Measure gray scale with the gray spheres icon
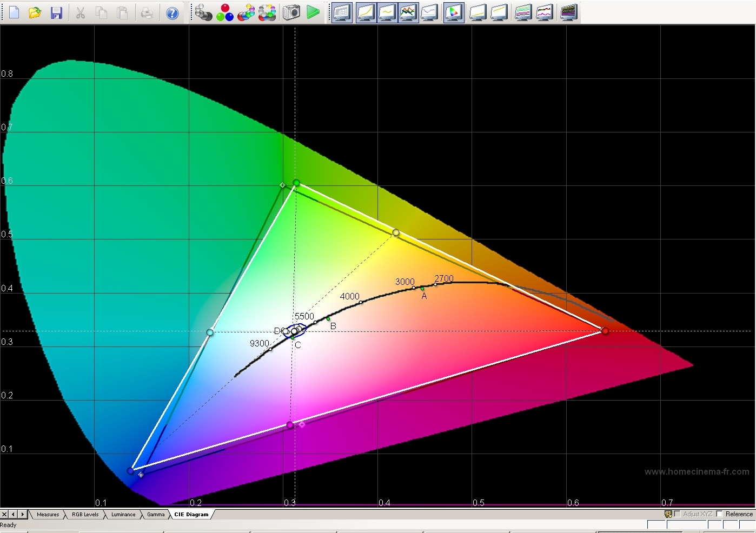This screenshot has height=533, width=756. (x=203, y=12)
